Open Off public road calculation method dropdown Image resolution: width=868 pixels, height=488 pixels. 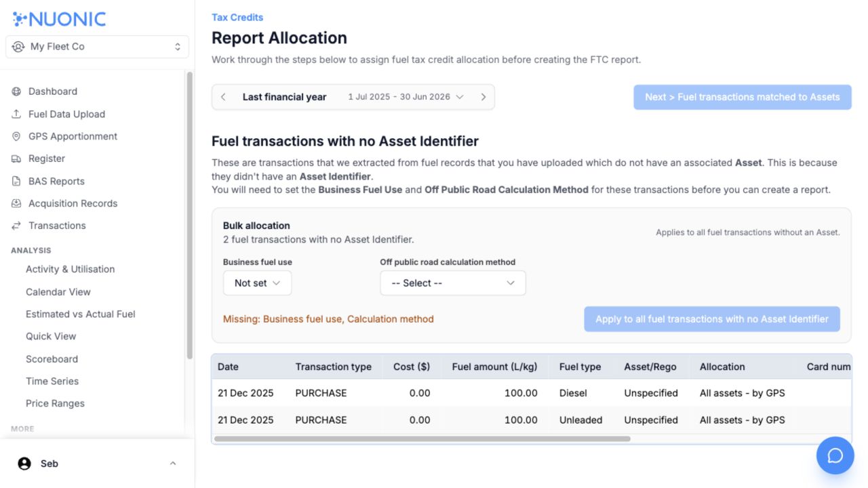click(453, 283)
